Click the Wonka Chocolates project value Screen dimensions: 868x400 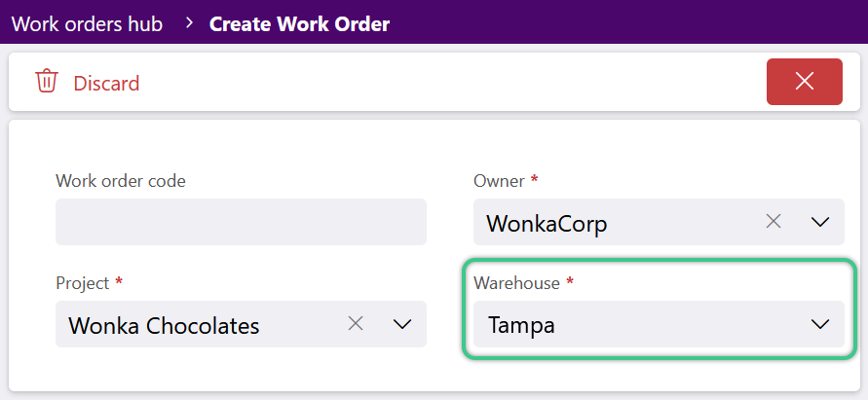tap(164, 326)
